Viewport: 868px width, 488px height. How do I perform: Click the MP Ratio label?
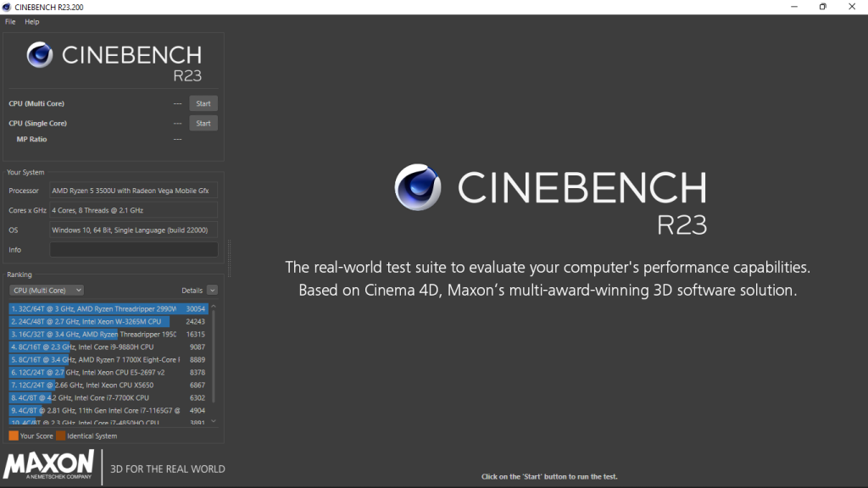click(31, 140)
